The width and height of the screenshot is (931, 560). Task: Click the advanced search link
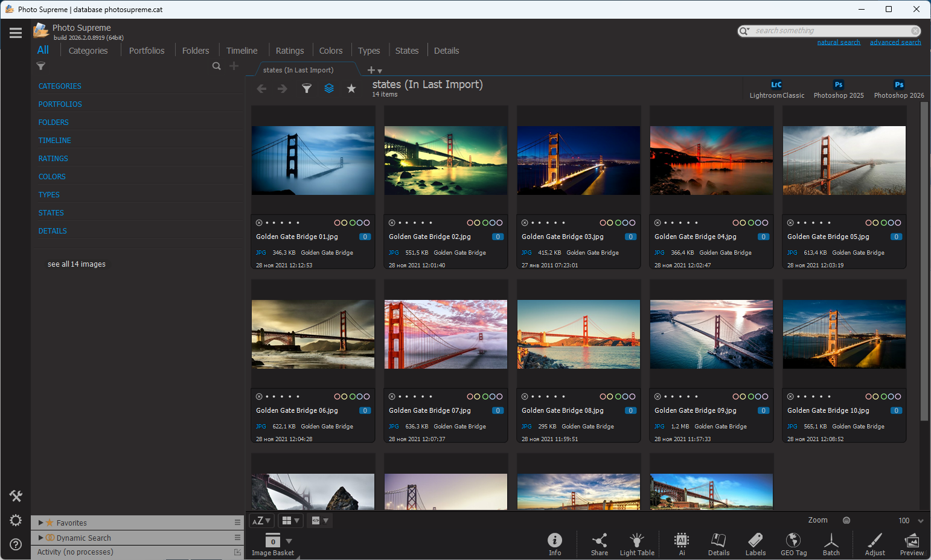pyautogui.click(x=895, y=42)
